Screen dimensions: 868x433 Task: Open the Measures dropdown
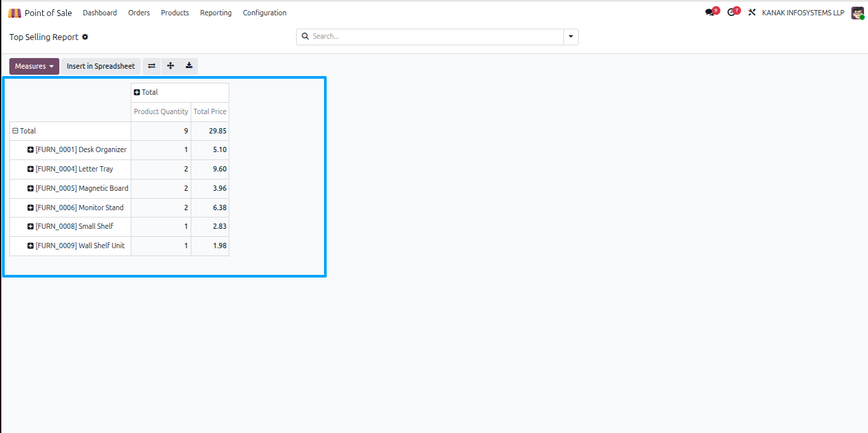34,66
